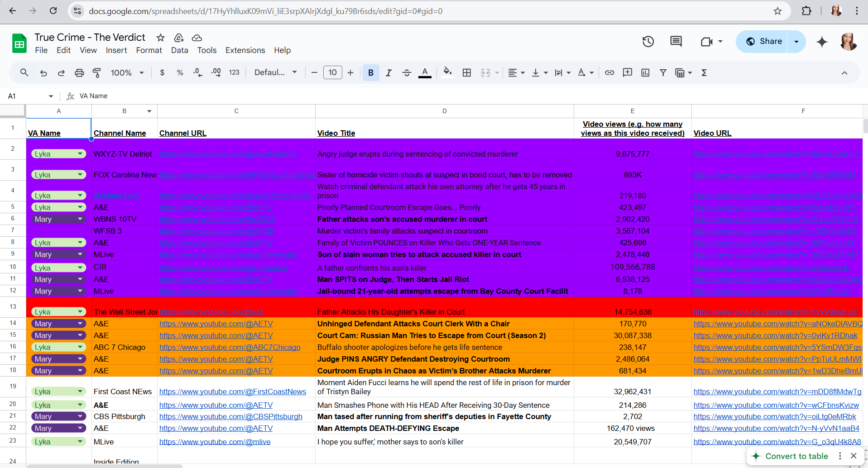Expand the Name box dropdown arrow
Viewport: 868px width, 468px height.
point(51,96)
